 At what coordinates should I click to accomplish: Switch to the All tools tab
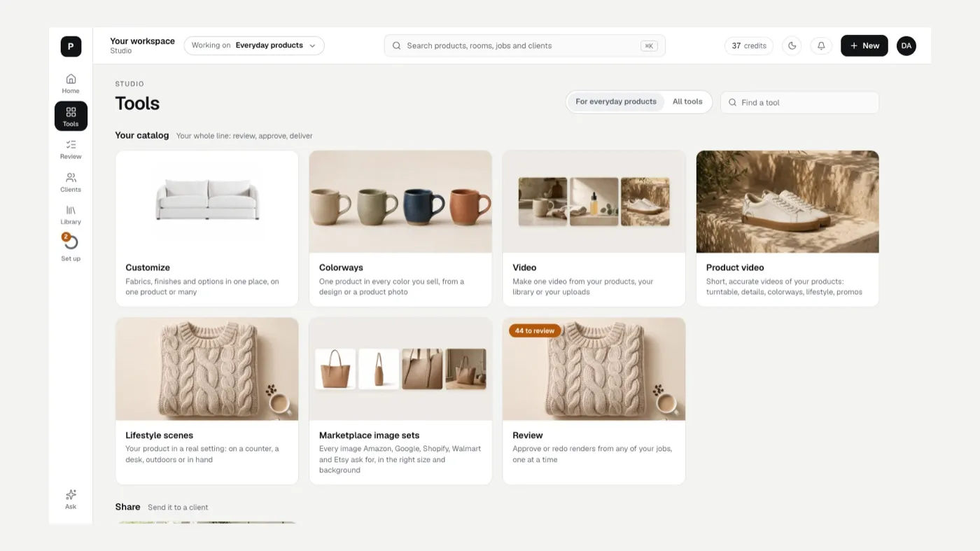click(687, 102)
